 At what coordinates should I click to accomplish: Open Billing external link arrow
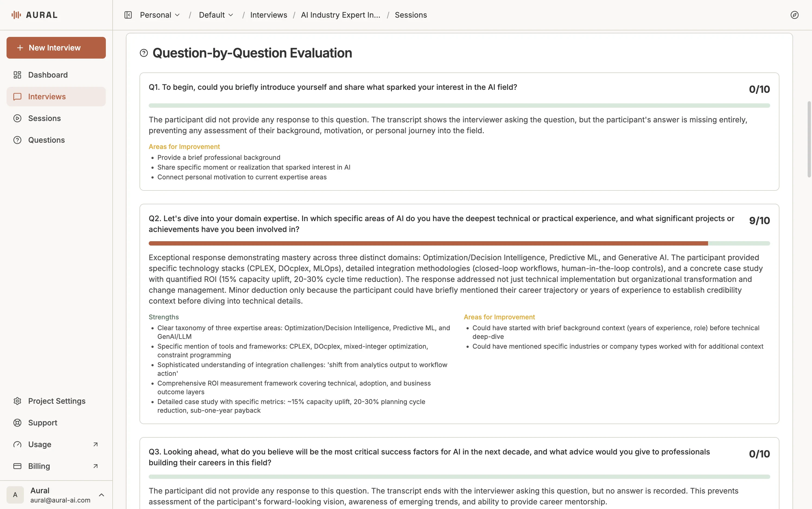[95, 466]
